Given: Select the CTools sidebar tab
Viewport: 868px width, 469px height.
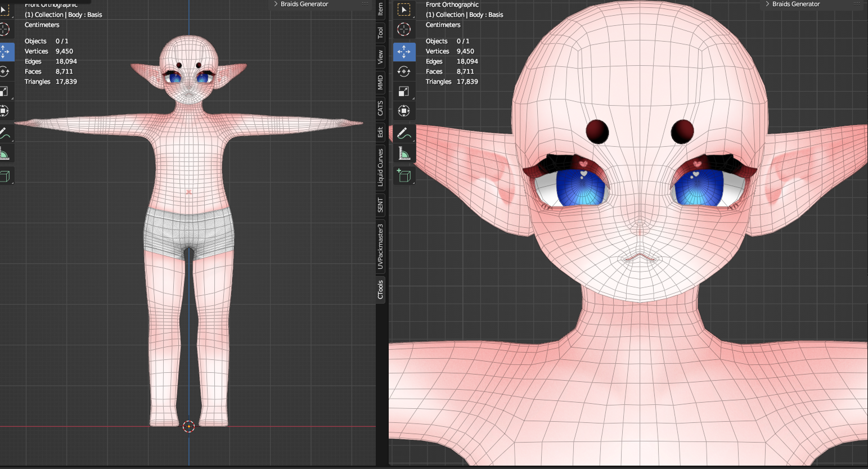Looking at the screenshot, I should click(x=380, y=289).
